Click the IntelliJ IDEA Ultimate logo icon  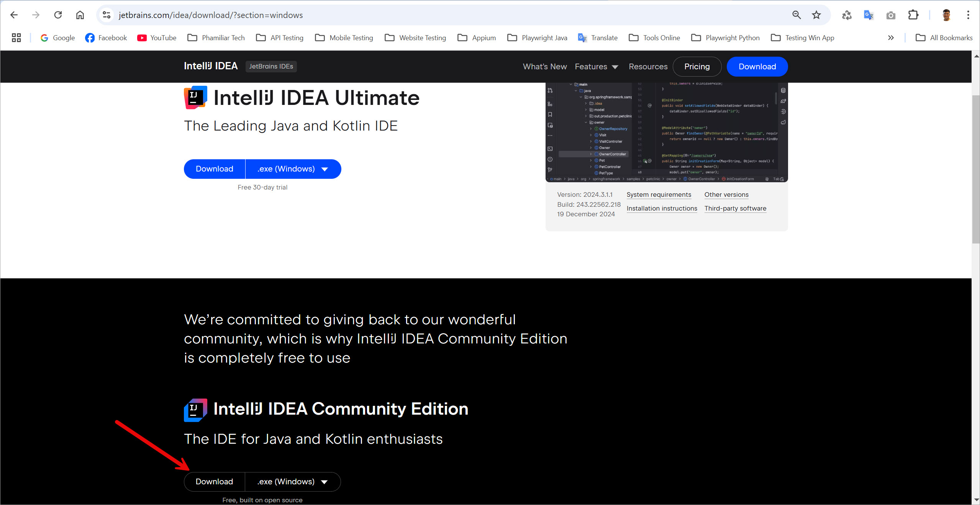(x=195, y=98)
